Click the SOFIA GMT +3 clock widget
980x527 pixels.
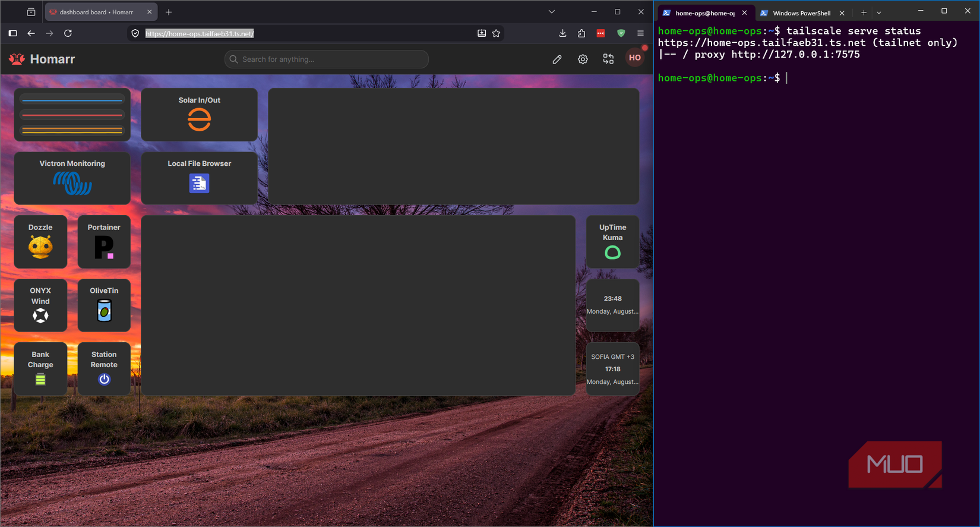point(612,369)
